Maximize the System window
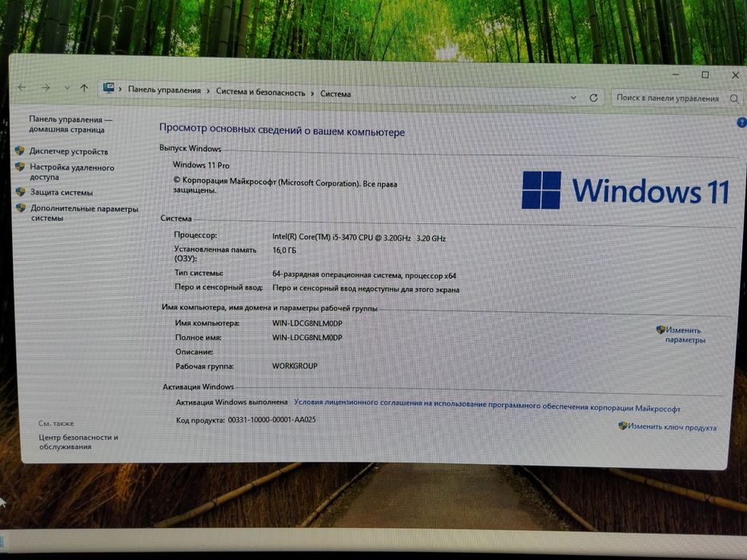Image resolution: width=747 pixels, height=560 pixels. coord(705,74)
